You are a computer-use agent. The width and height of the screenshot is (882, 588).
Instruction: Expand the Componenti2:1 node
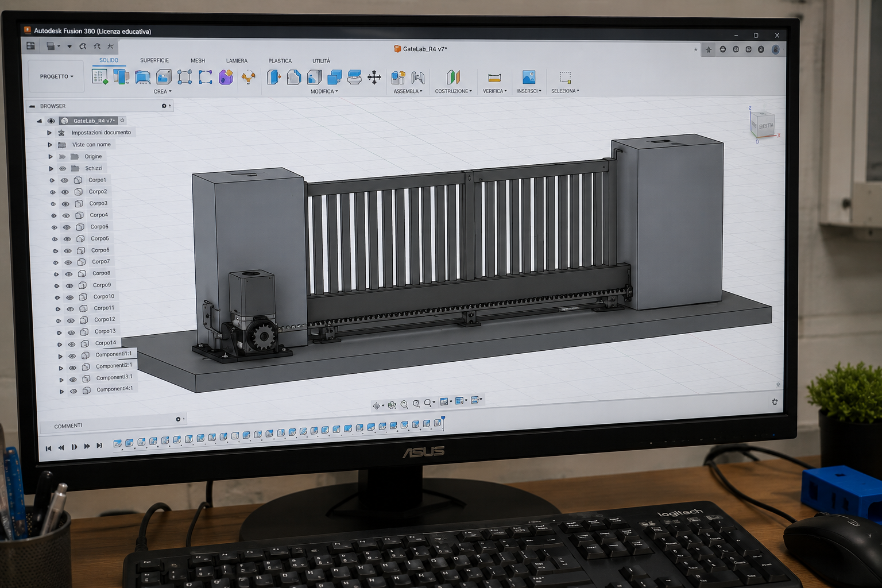point(61,368)
